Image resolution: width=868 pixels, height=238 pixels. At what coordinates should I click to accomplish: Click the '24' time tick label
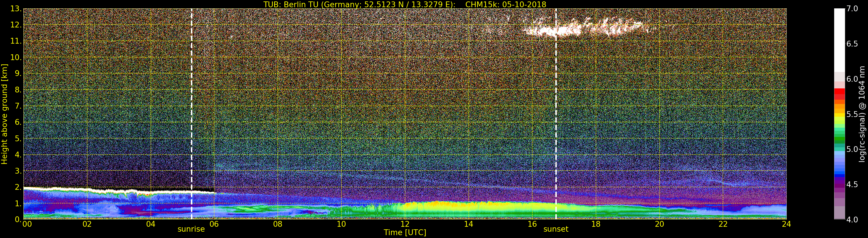point(786,224)
